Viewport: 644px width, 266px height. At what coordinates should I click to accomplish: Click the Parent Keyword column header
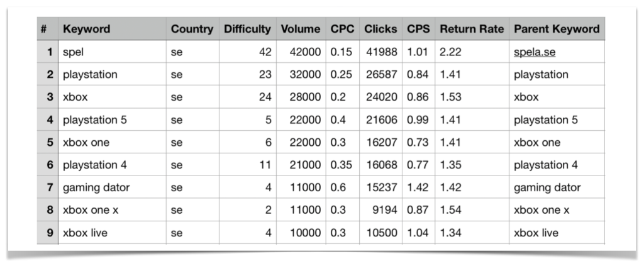(x=557, y=29)
